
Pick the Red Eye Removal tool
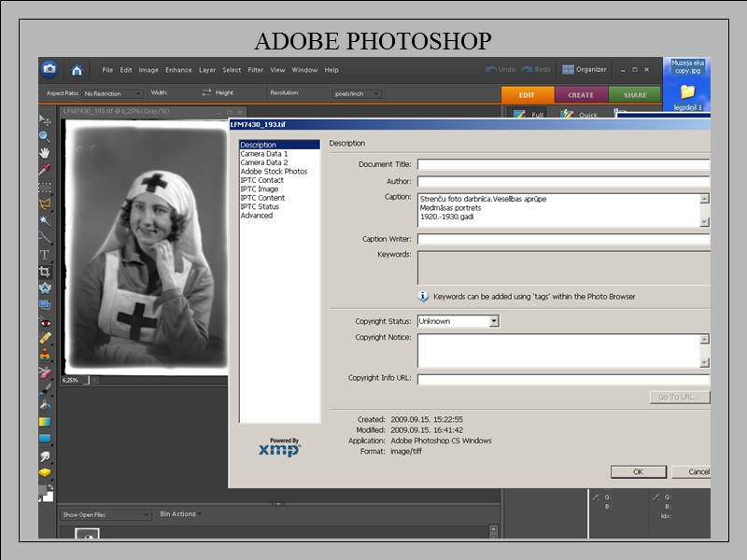[x=45, y=321]
